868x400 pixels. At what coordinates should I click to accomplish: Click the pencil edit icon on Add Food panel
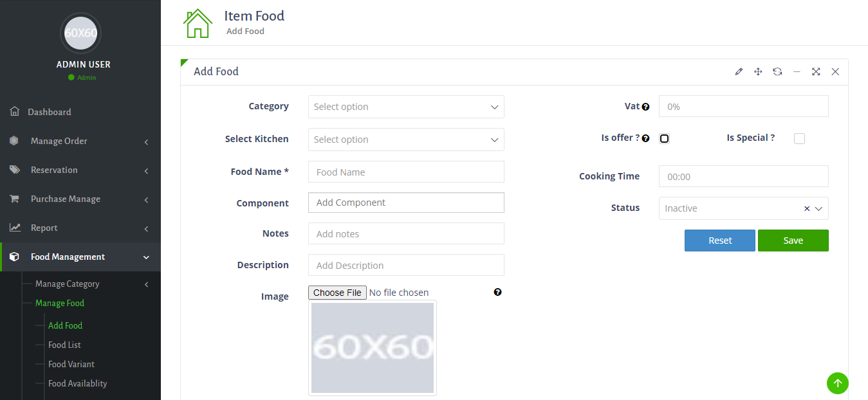pyautogui.click(x=738, y=71)
